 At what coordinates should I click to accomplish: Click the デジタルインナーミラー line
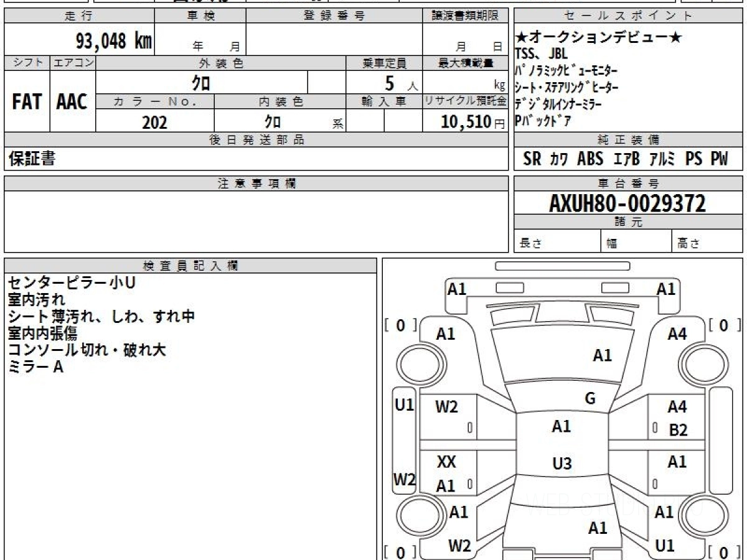click(x=558, y=104)
